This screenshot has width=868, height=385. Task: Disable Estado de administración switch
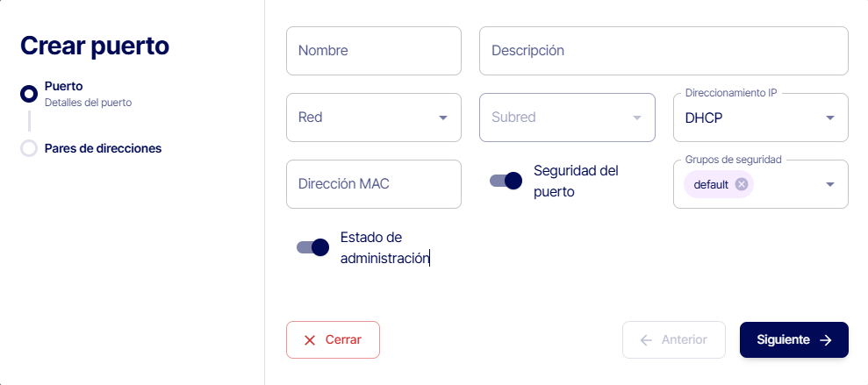coord(312,247)
